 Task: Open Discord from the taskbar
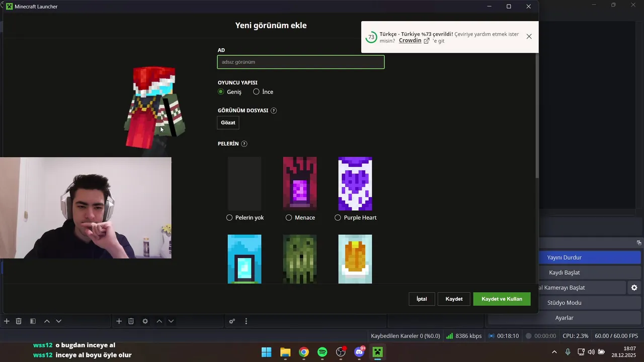click(x=359, y=352)
